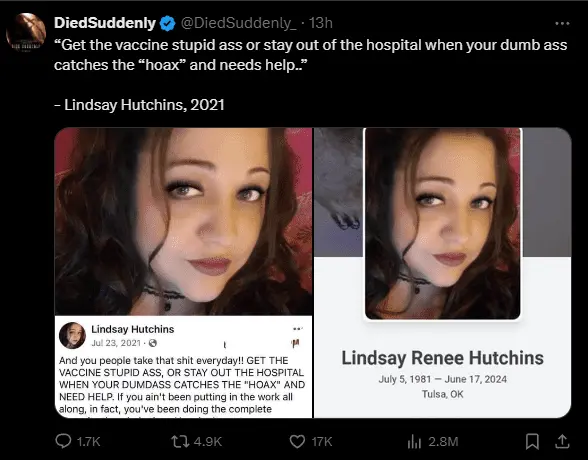Click the 4.9K reposts count
Viewport: 588px width, 460px height.
(x=208, y=442)
